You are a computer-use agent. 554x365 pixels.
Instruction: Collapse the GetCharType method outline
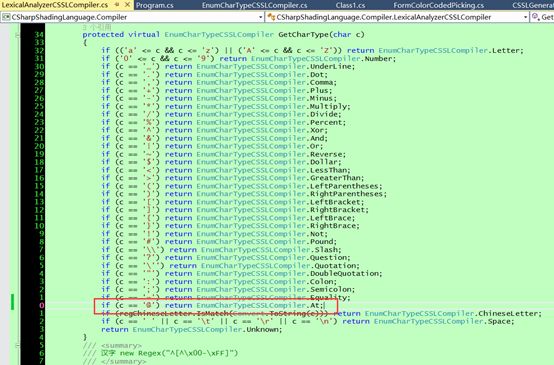pos(17,35)
